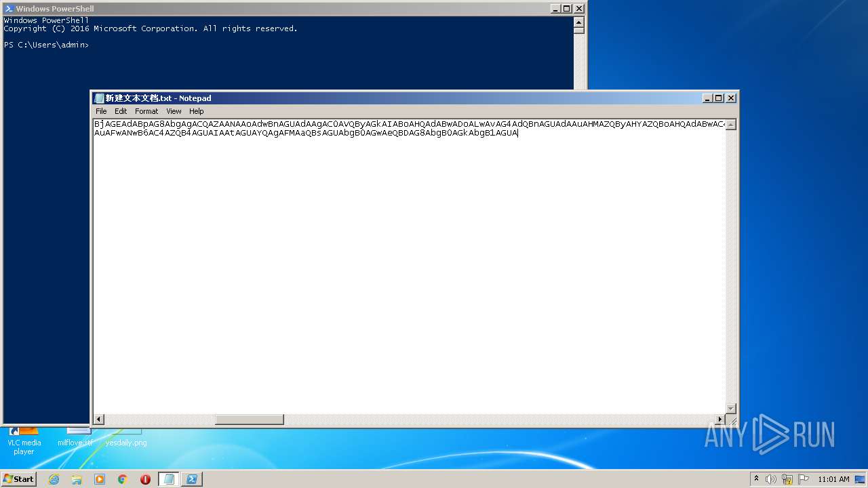Click Notepad vertical scroll up arrow
Screen dimensions: 868x488
[731, 125]
